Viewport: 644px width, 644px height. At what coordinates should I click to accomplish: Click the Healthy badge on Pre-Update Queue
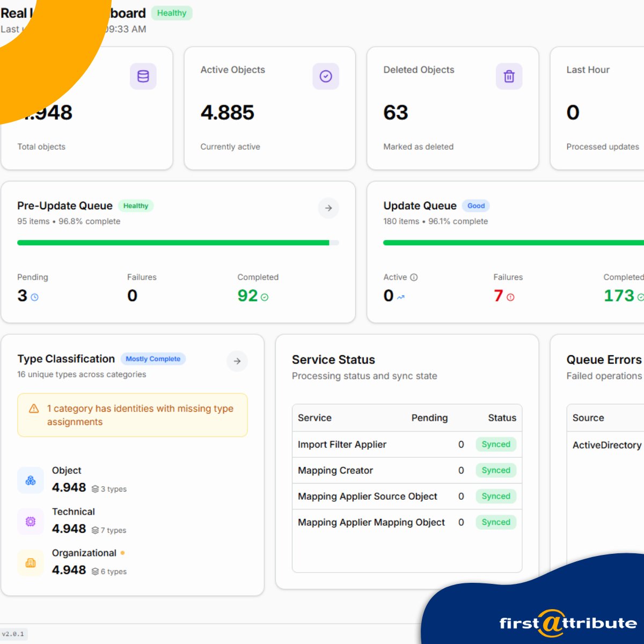pos(136,206)
